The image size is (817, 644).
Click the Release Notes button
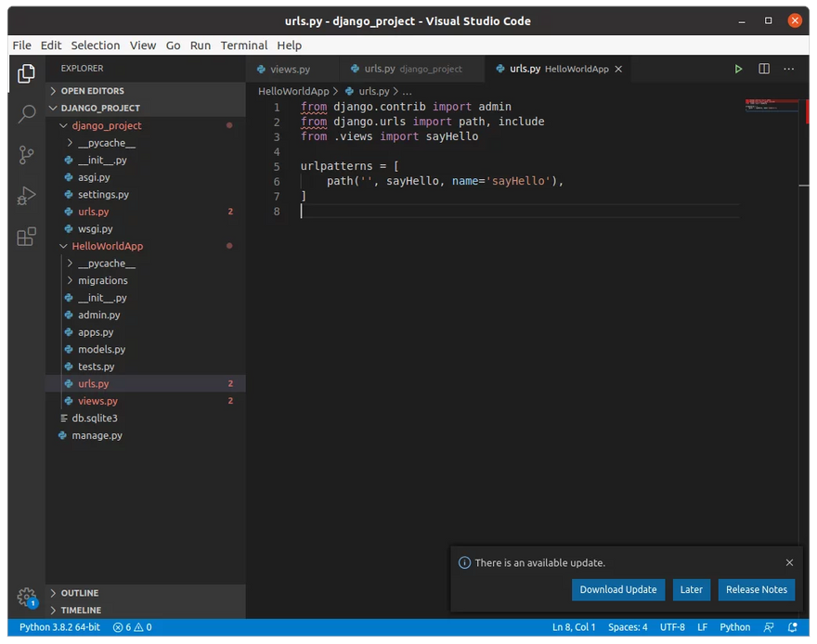pos(756,589)
